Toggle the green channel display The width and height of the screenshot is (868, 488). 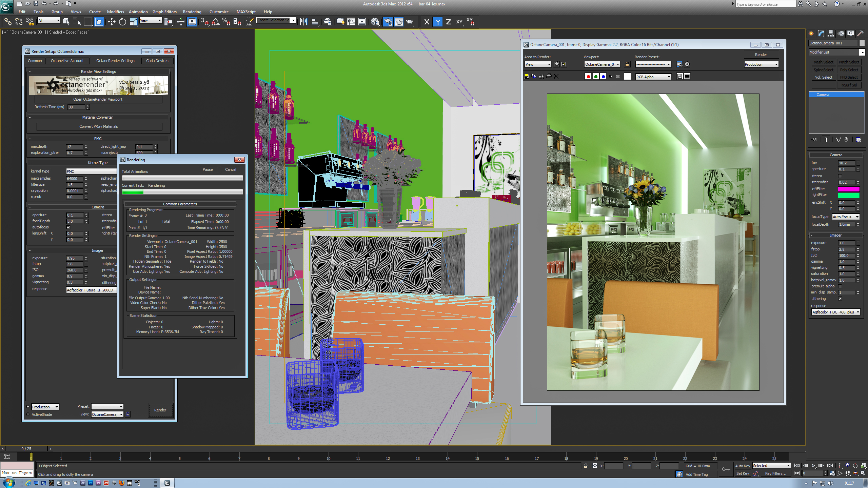(x=596, y=77)
